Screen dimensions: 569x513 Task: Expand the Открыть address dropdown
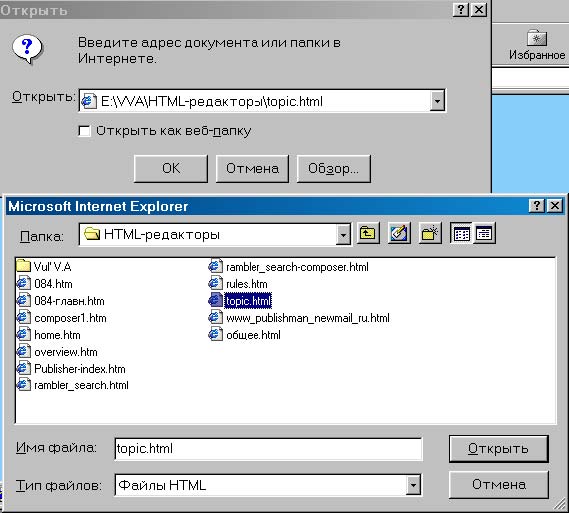pyautogui.click(x=437, y=101)
